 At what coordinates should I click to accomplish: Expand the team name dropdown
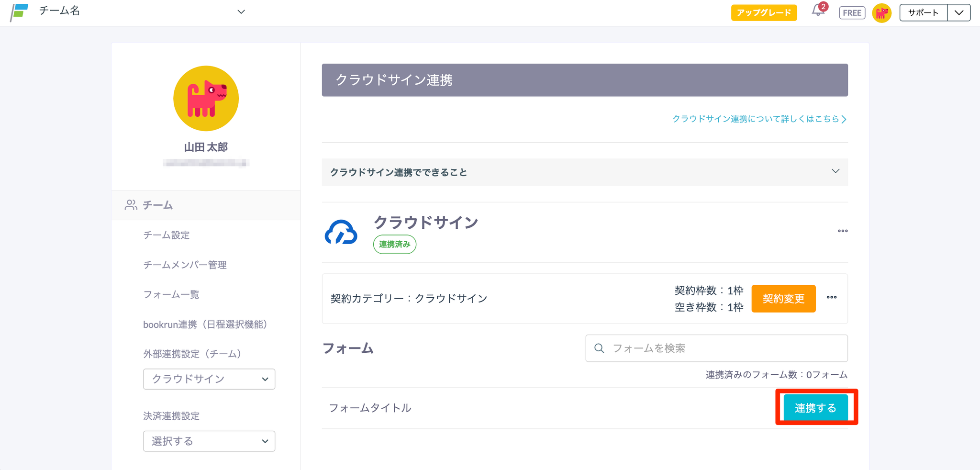(241, 12)
